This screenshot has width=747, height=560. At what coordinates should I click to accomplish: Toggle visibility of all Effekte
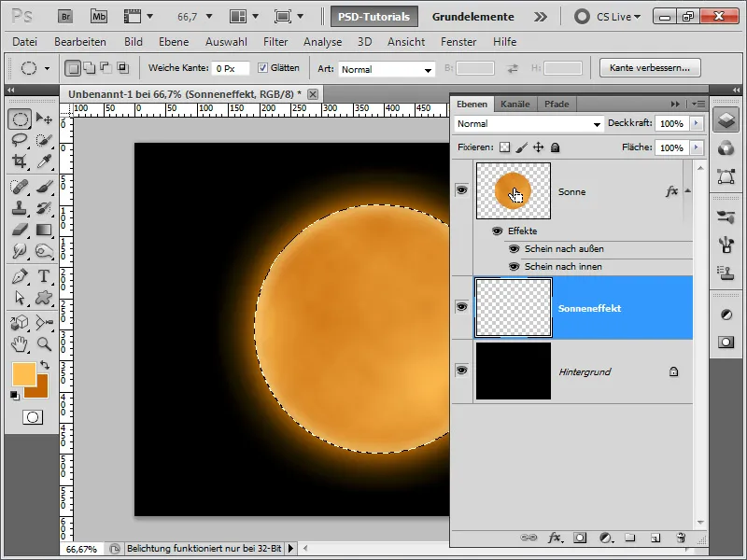[x=497, y=231]
